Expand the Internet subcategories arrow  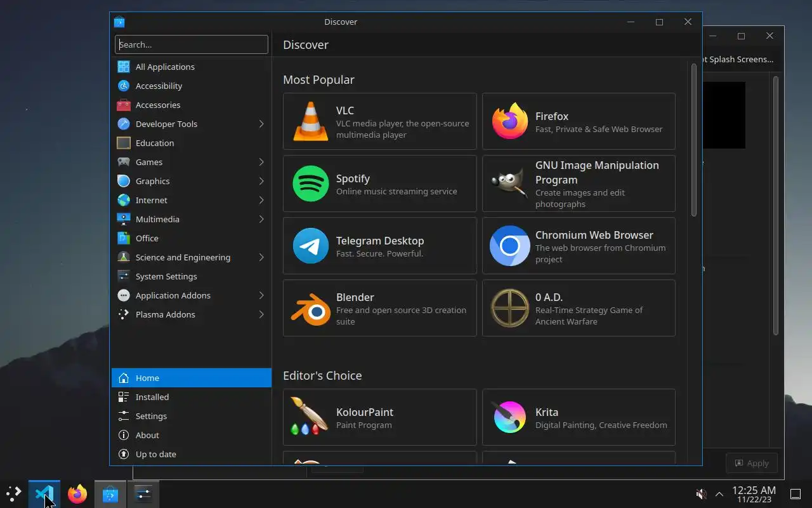[x=261, y=200]
